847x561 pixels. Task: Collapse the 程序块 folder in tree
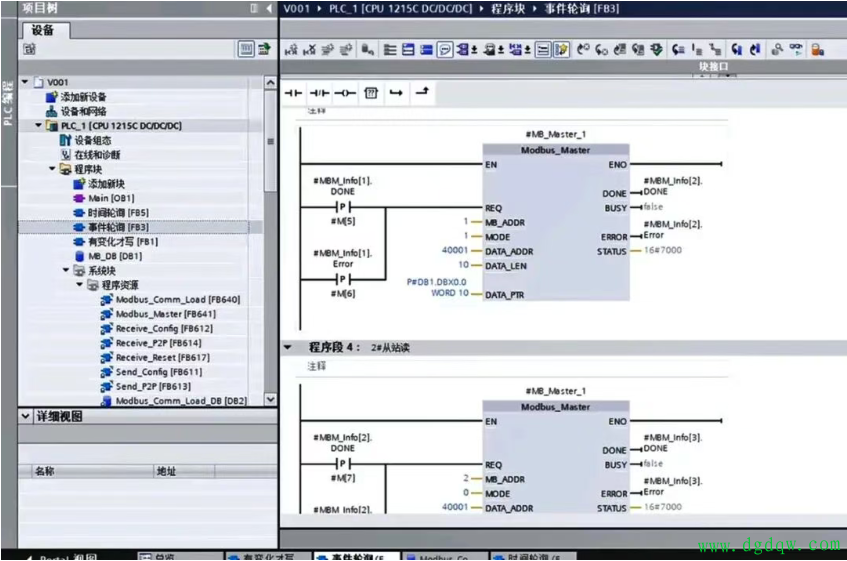[x=53, y=169]
